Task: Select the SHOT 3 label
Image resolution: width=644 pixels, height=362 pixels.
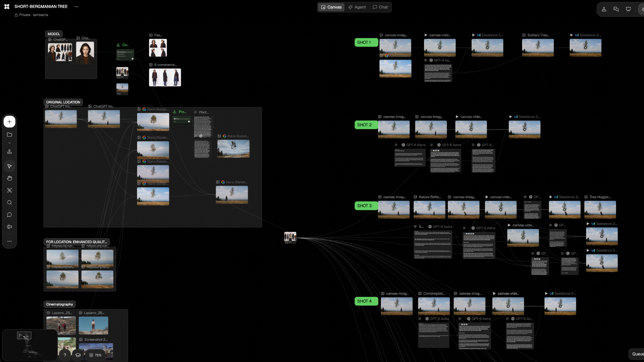Action: tap(366, 206)
